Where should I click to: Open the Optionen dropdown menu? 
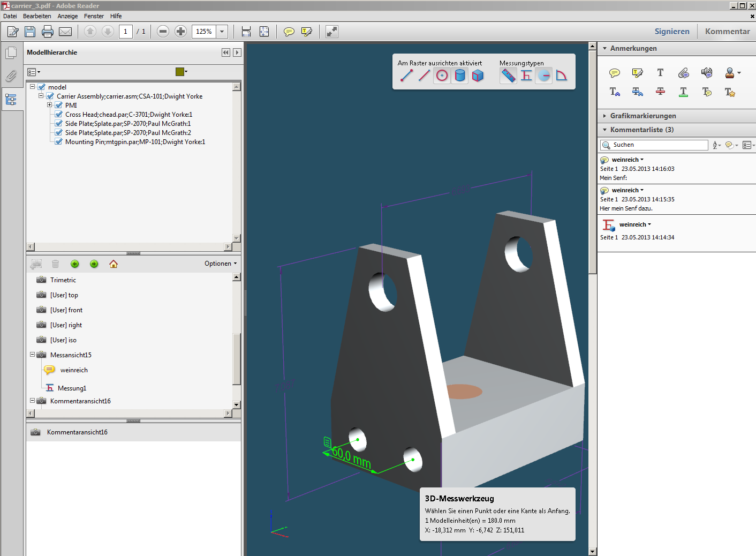[x=221, y=264]
